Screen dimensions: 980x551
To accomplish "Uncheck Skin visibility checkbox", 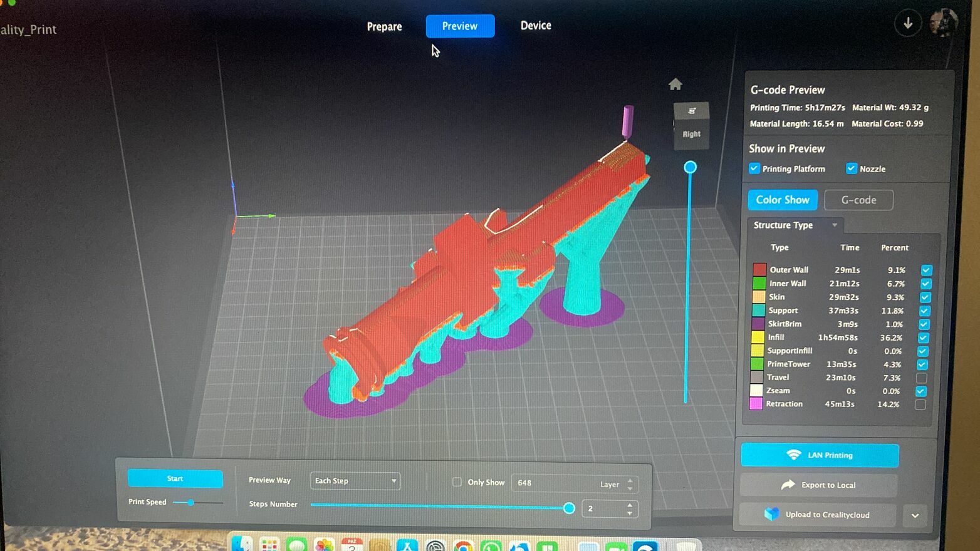I will [x=925, y=297].
